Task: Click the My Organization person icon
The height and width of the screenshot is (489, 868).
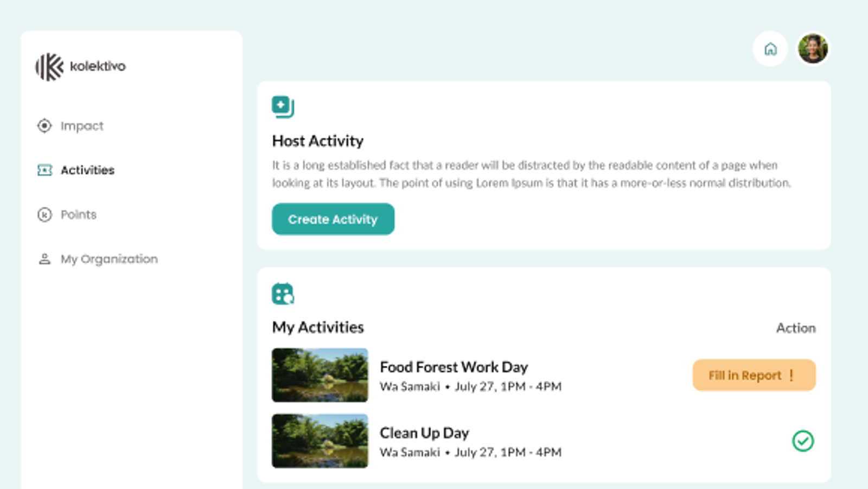Action: (44, 259)
